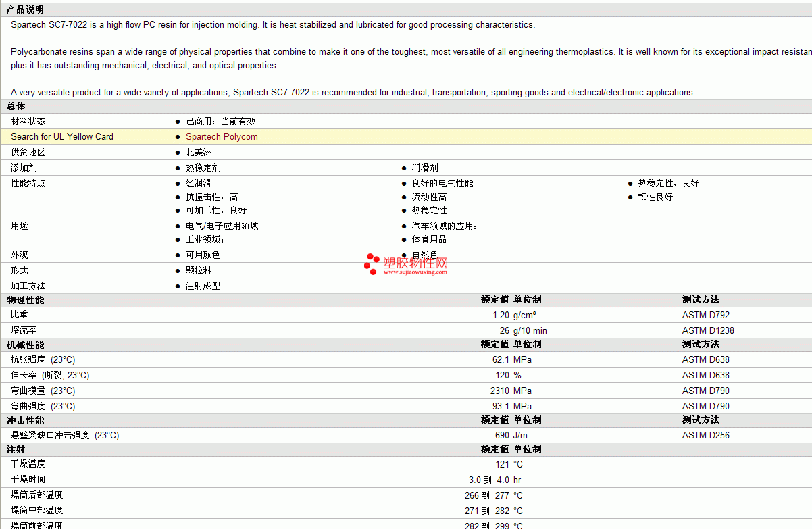Click the J/m unit cell
The height and width of the screenshot is (529, 812).
tap(520, 435)
